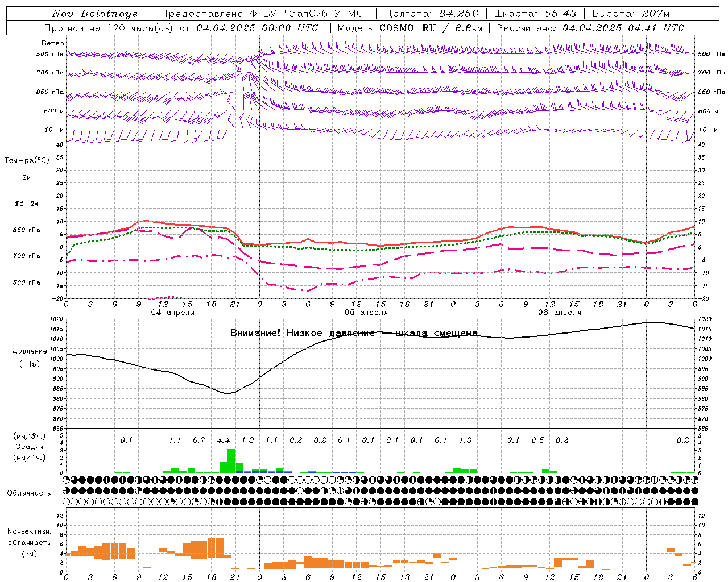Click the lowest point of pressure curve
The height and width of the screenshot is (582, 728).
[x=228, y=393]
